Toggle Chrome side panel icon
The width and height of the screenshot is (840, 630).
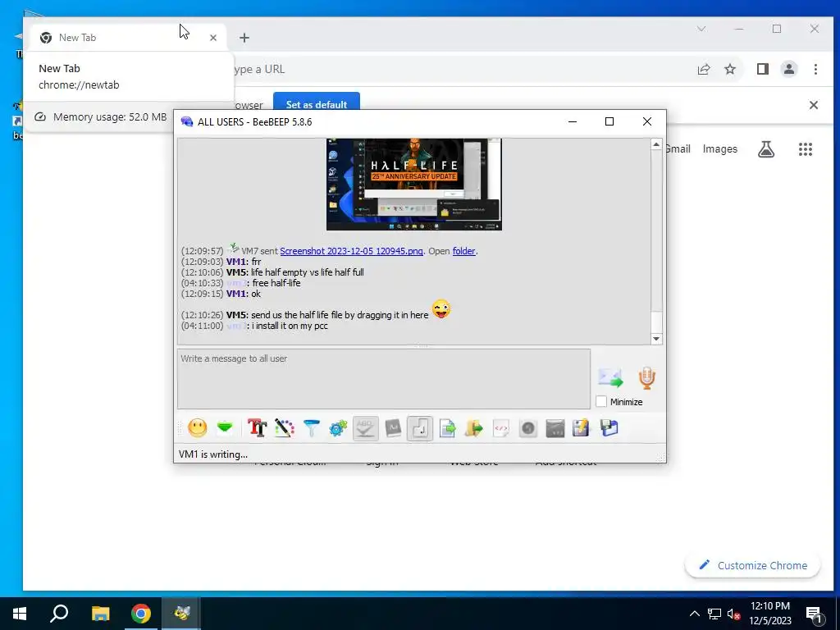pyautogui.click(x=763, y=69)
